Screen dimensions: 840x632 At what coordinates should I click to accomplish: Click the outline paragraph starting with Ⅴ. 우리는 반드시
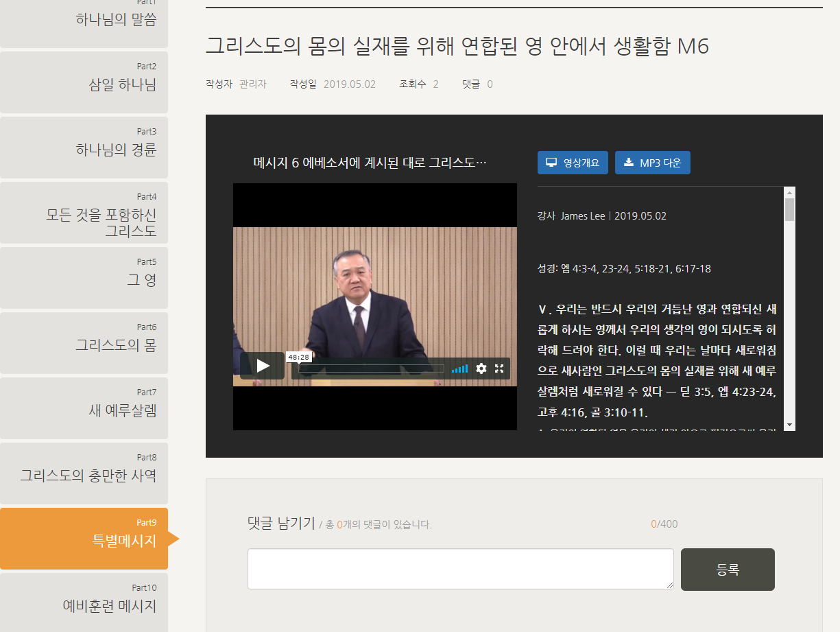tap(657, 361)
